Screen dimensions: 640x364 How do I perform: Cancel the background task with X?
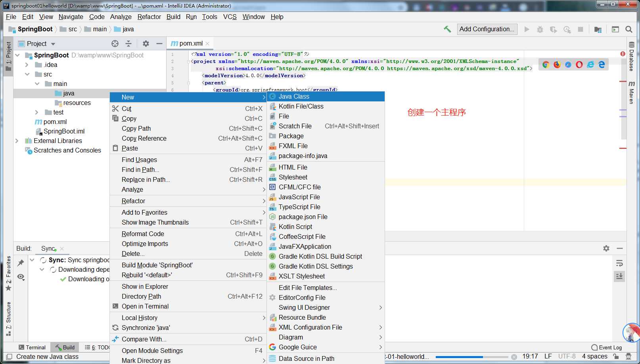tap(514, 356)
